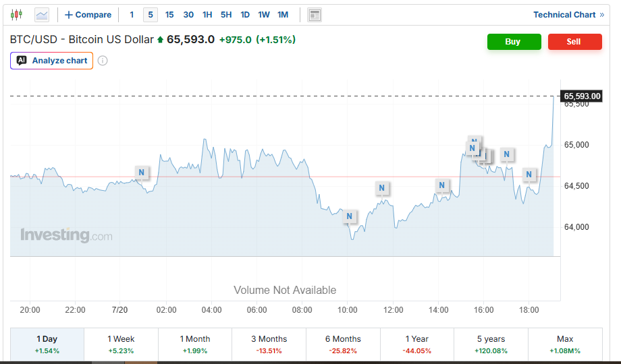Click the red Sell button

pyautogui.click(x=574, y=42)
